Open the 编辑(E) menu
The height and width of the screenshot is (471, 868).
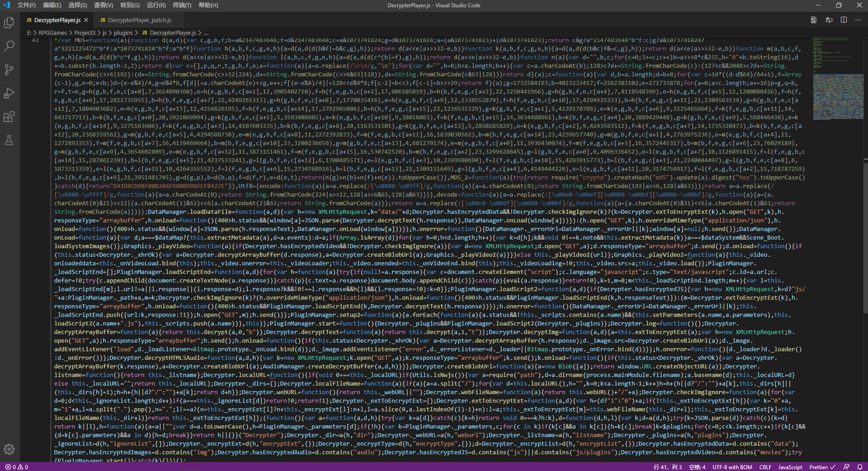(52, 5)
